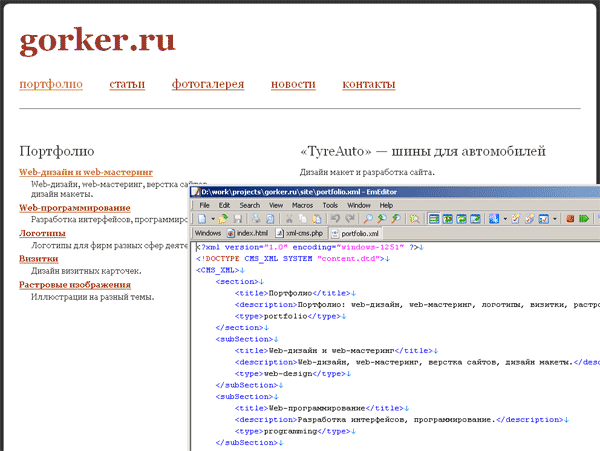Click the gorker.ru site logo
The height and width of the screenshot is (451, 600).
pyautogui.click(x=97, y=41)
